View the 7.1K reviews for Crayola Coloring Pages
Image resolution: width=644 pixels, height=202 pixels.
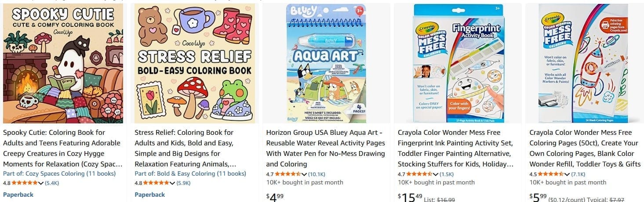[x=579, y=174]
